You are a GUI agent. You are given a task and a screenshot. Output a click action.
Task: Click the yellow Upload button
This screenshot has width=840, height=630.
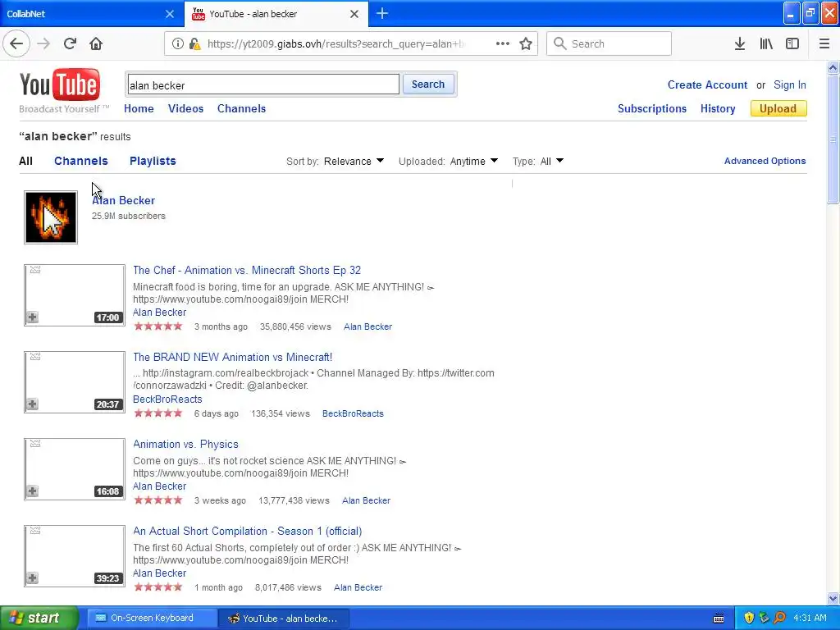778,109
